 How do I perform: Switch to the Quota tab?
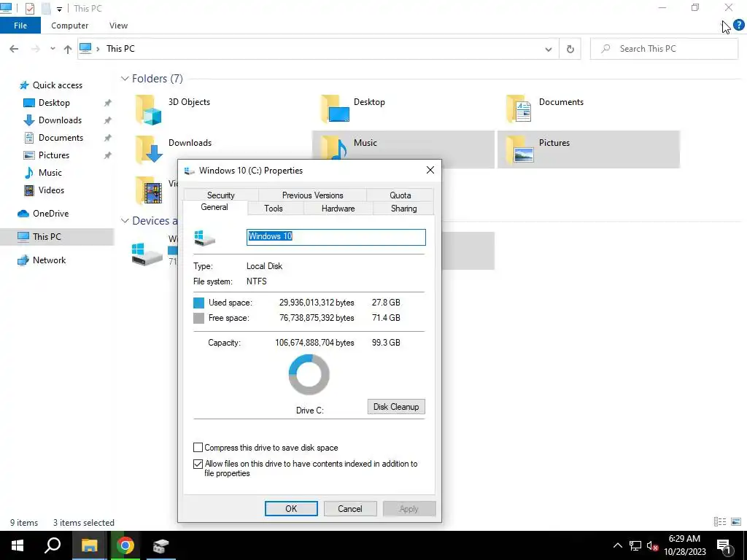click(x=400, y=195)
